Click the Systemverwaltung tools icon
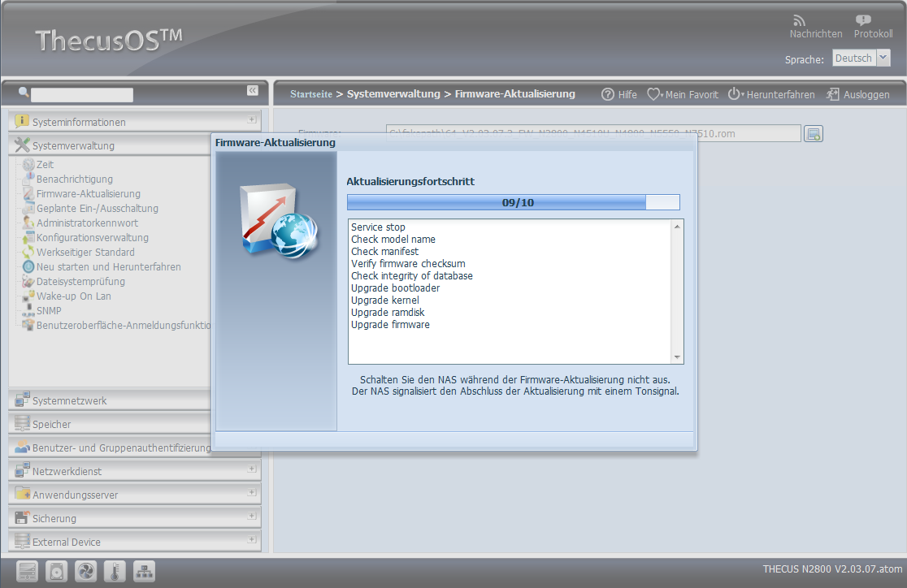907x588 pixels. (22, 145)
